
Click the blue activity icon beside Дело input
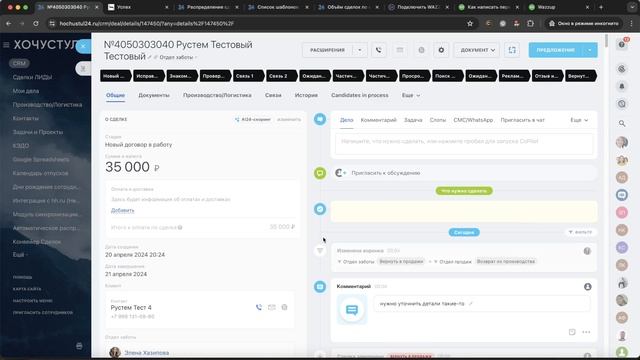320,119
